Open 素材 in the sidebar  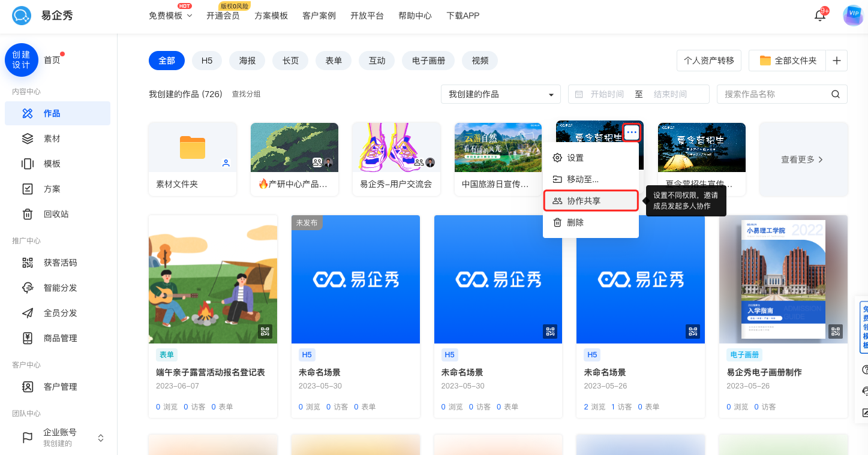coord(58,138)
